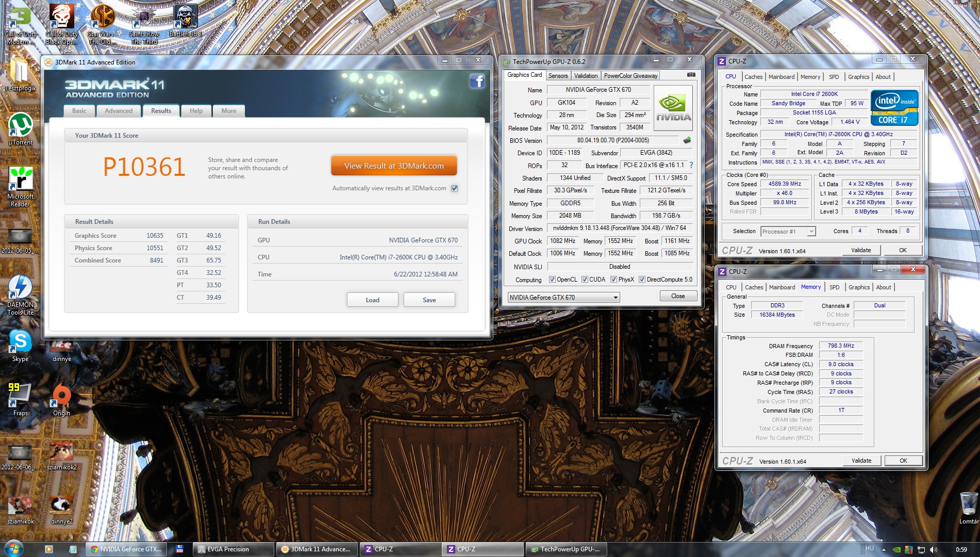The width and height of the screenshot is (980, 557).
Task: Switch to the Advanced tab in 3DMark 11
Action: click(119, 111)
